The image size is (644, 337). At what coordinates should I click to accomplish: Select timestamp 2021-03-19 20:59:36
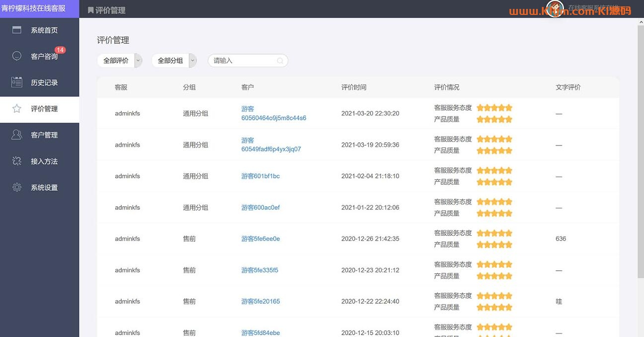coord(370,145)
